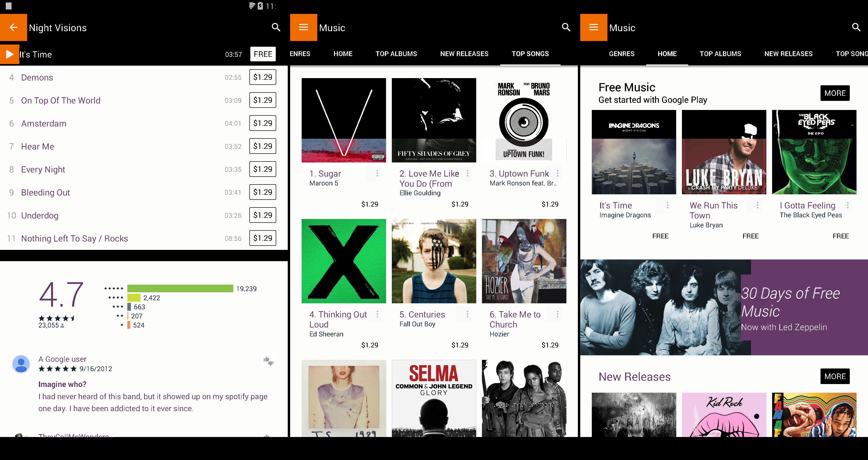Click the search icon right panel
Screen dimensions: 868x460
point(858,28)
